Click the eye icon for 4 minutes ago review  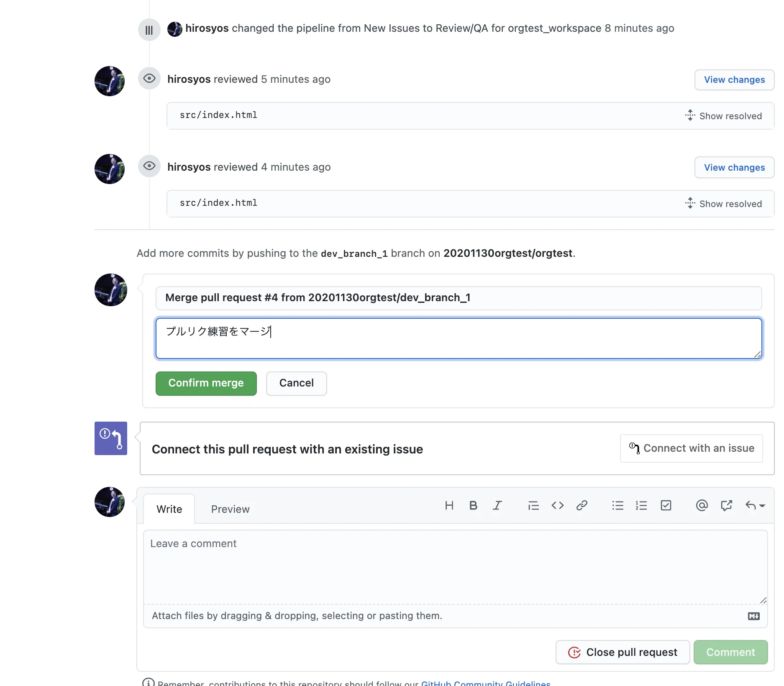tap(149, 166)
